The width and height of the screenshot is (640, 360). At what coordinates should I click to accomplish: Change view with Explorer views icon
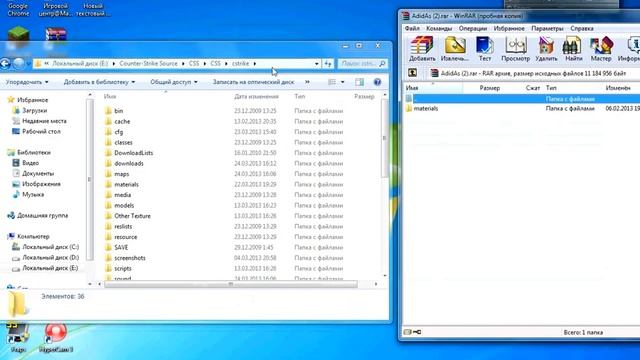(332, 82)
